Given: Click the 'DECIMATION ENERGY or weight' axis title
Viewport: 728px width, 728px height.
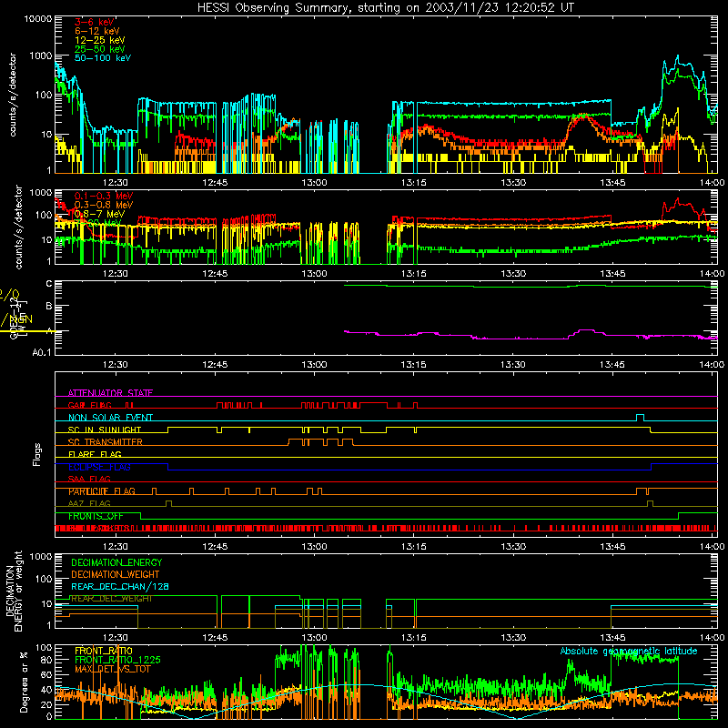Looking at the screenshot, I should tap(14, 591).
